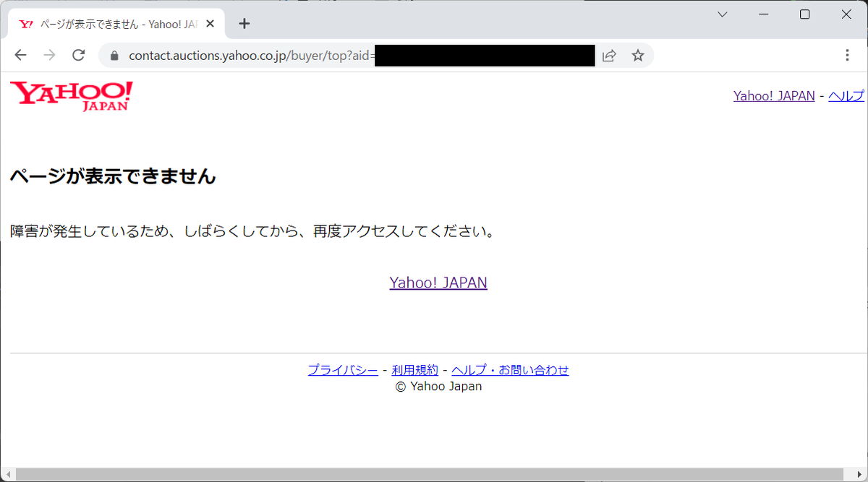Click the share page icon in the address bar
The width and height of the screenshot is (868, 482).
pos(609,56)
